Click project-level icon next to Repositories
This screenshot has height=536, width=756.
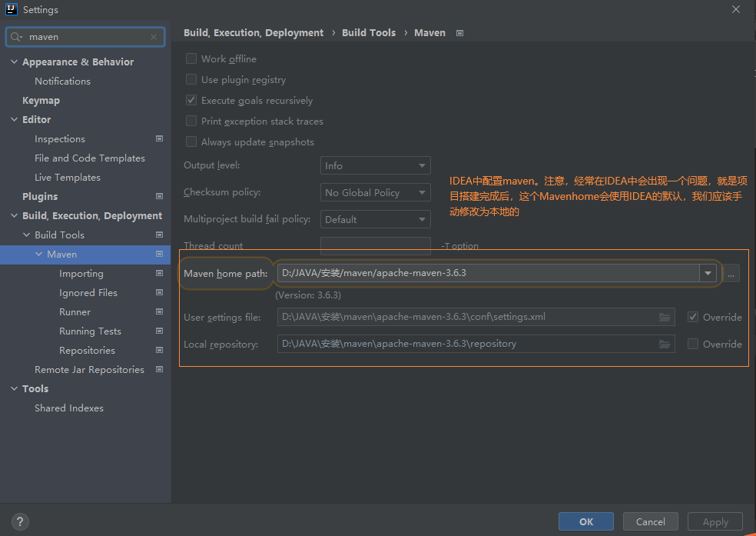click(159, 350)
